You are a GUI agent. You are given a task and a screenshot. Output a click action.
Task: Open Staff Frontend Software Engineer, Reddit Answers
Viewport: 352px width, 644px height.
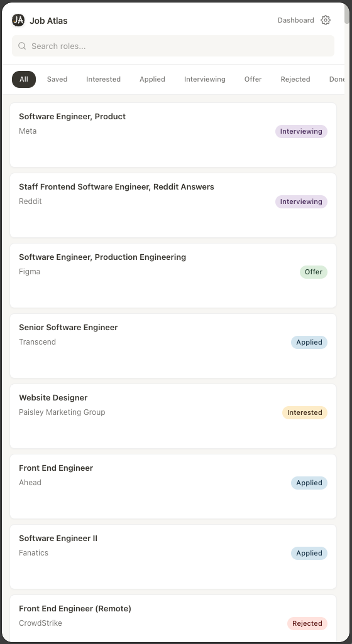(116, 187)
